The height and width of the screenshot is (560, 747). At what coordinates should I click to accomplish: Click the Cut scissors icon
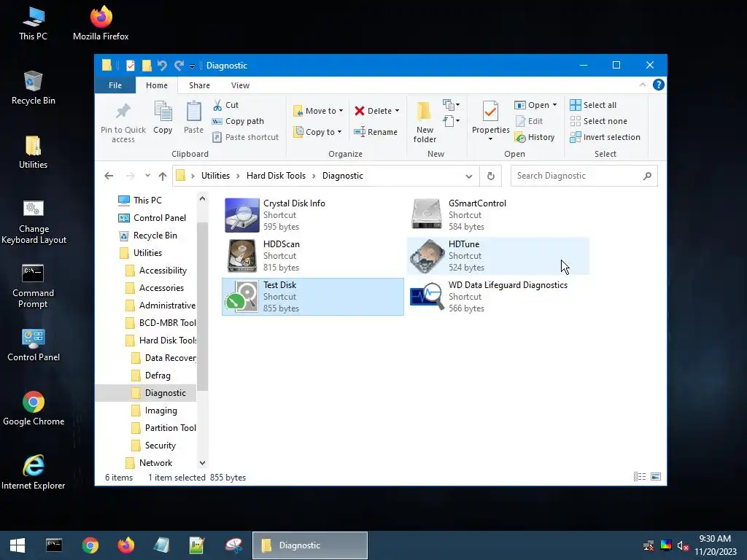click(217, 105)
